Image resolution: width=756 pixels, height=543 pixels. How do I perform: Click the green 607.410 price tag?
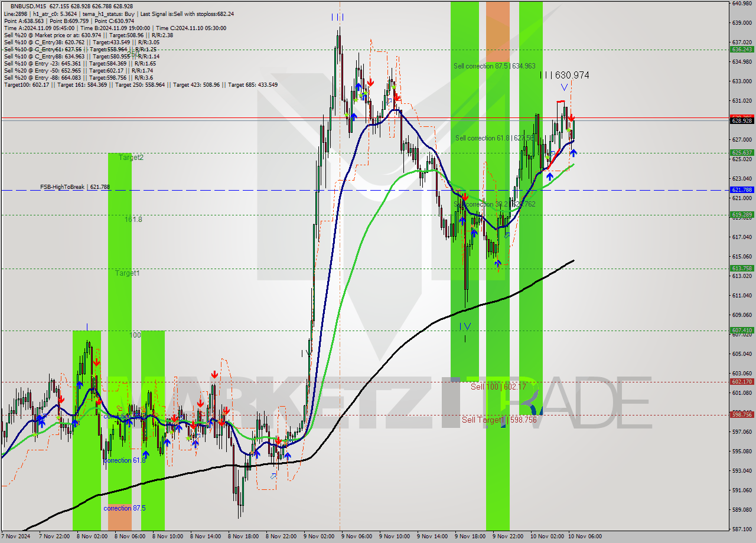742,331
